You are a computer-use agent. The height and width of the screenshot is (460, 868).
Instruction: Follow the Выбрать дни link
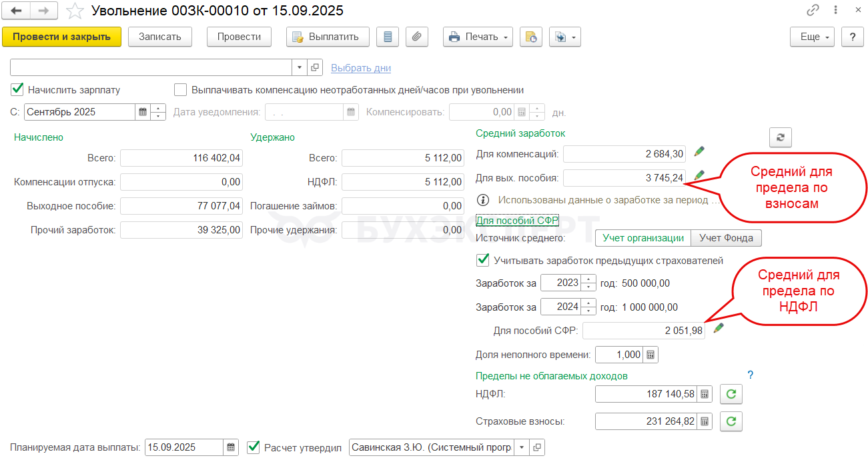(x=361, y=68)
